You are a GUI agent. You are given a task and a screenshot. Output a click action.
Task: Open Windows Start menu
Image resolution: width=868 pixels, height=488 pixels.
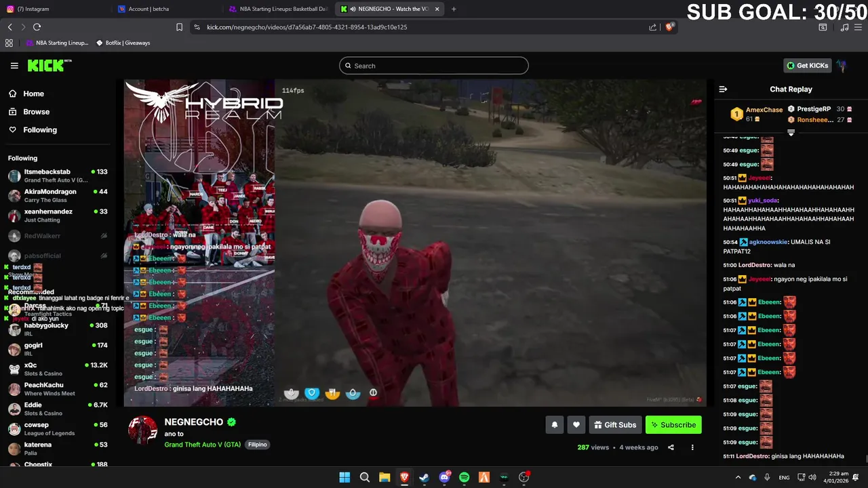coord(344,477)
